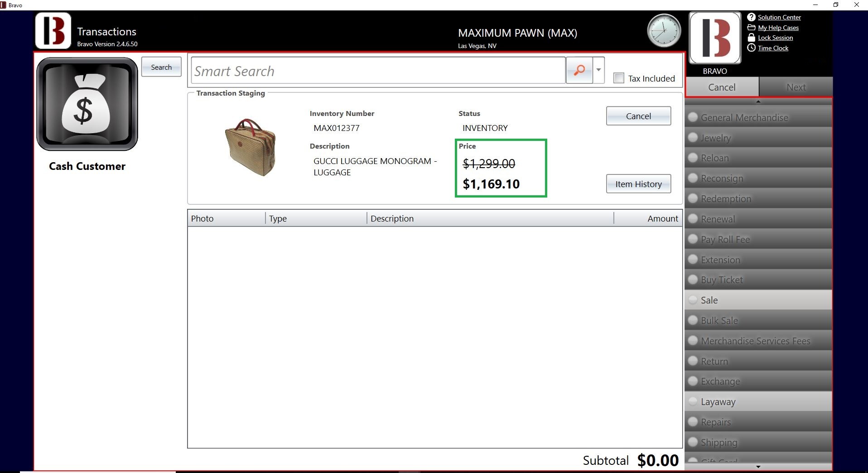
Task: Focus the Smart Search input field
Action: point(378,71)
